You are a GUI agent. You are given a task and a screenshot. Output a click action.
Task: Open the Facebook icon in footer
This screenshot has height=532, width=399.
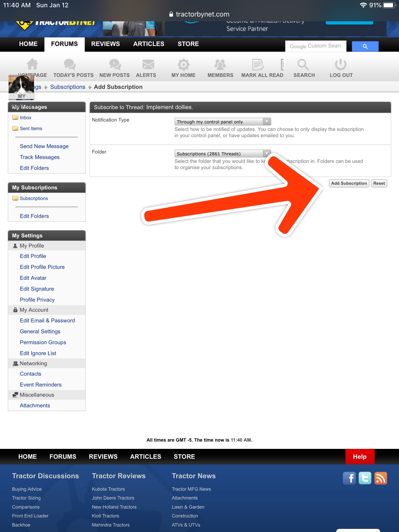click(x=349, y=478)
